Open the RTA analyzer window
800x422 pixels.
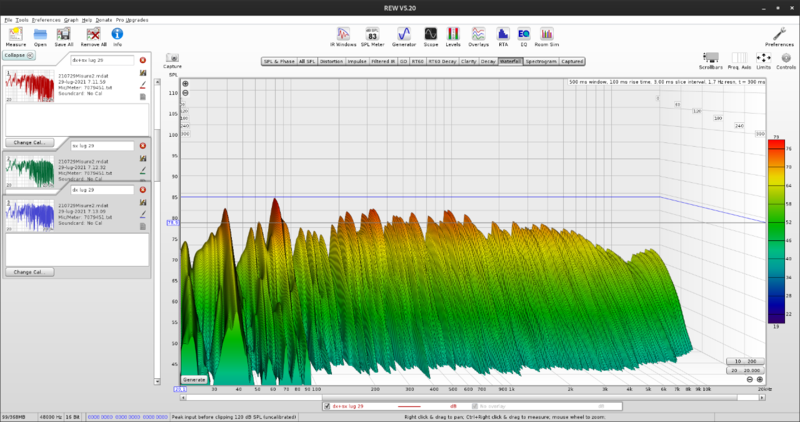pyautogui.click(x=502, y=33)
